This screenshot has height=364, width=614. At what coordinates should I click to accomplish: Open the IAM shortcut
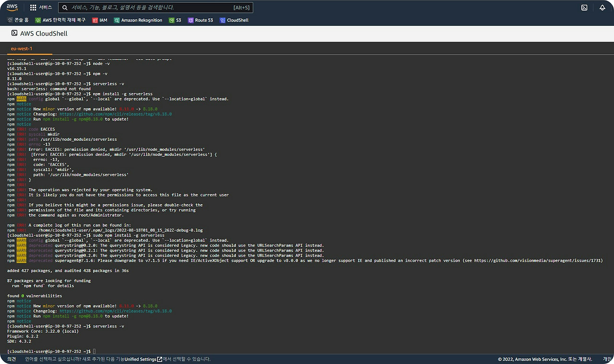pos(100,20)
